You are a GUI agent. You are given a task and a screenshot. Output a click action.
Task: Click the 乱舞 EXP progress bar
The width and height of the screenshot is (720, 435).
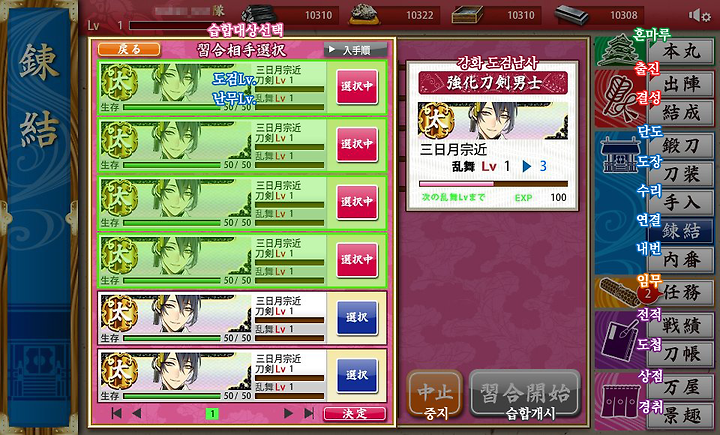click(x=494, y=184)
